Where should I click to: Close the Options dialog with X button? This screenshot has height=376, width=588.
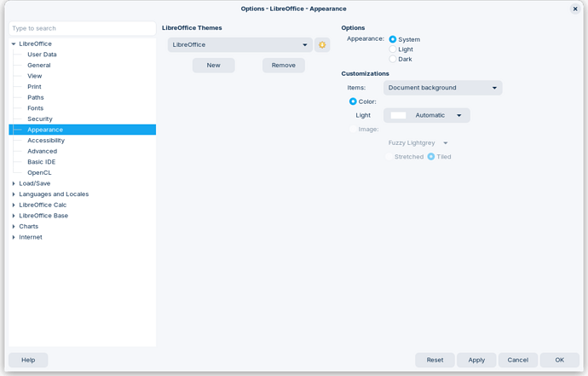575,9
